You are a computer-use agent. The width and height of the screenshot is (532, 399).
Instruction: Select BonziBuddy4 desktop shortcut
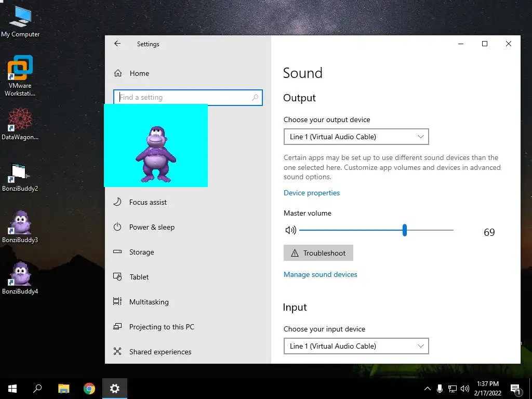point(20,278)
